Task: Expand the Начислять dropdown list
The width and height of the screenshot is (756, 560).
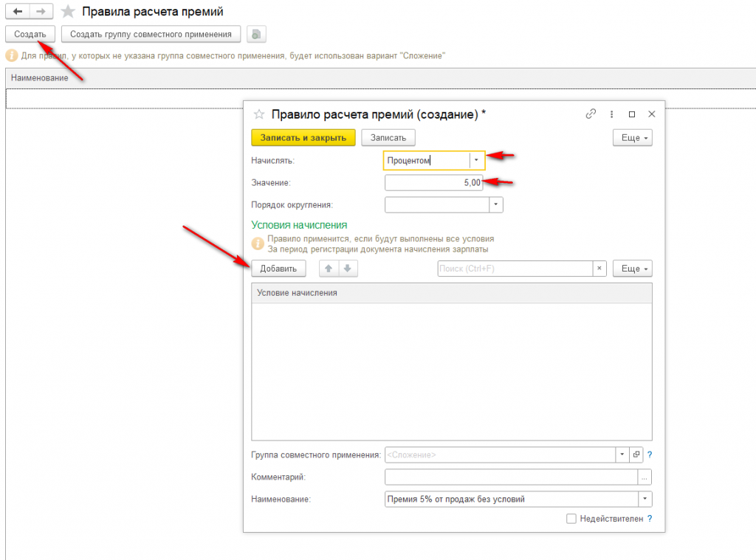Action: point(476,160)
